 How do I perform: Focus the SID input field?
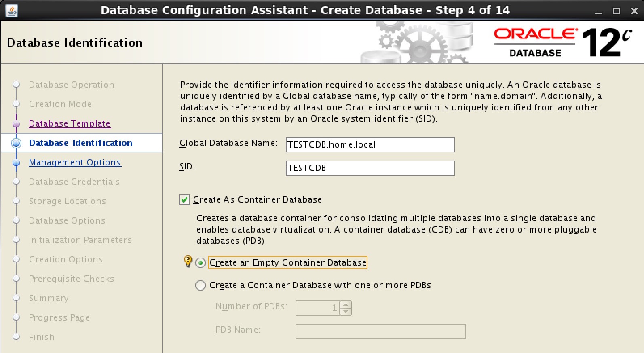click(370, 168)
